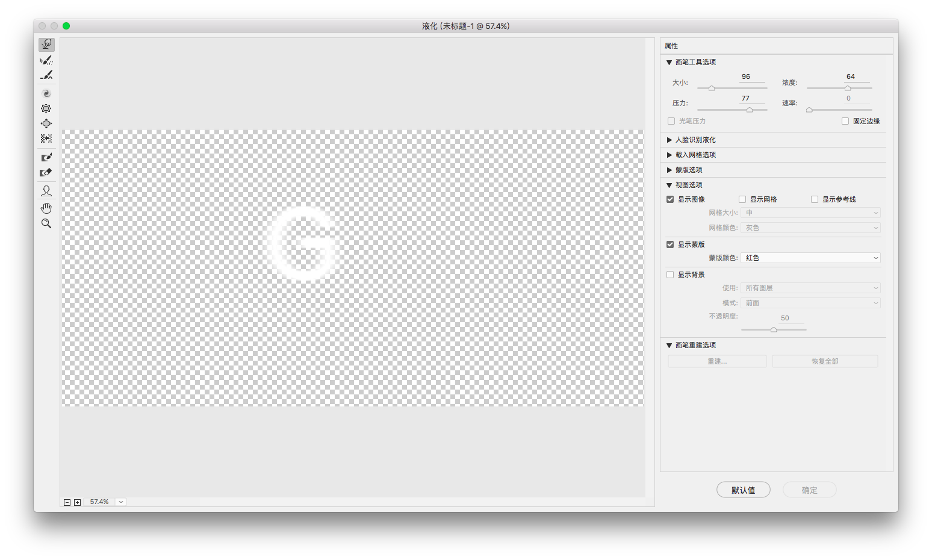
Task: Click the zoom in plus icon
Action: click(78, 502)
